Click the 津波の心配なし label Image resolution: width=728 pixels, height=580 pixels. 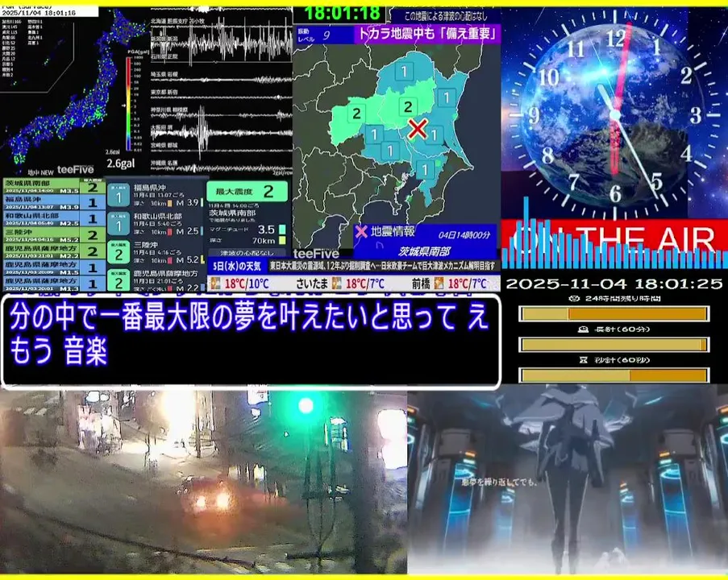pos(247,253)
